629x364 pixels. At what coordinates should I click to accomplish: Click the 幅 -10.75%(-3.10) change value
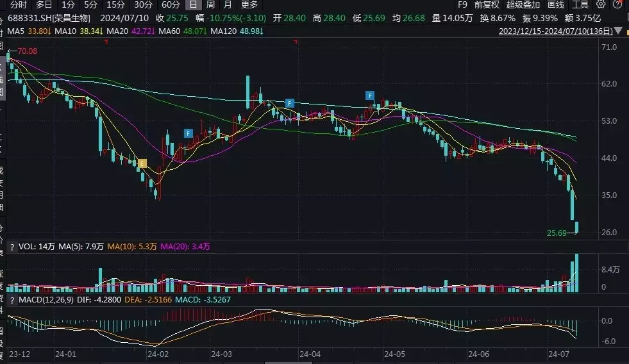click(231, 18)
